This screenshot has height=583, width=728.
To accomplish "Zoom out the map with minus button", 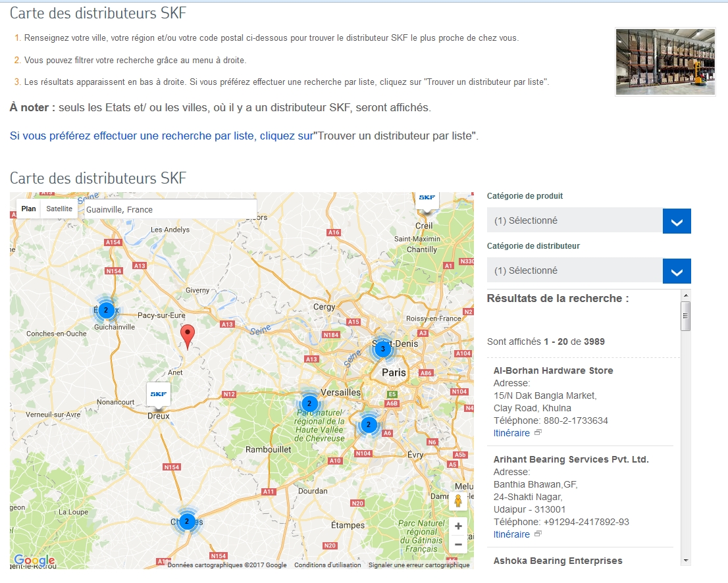I will click(458, 544).
